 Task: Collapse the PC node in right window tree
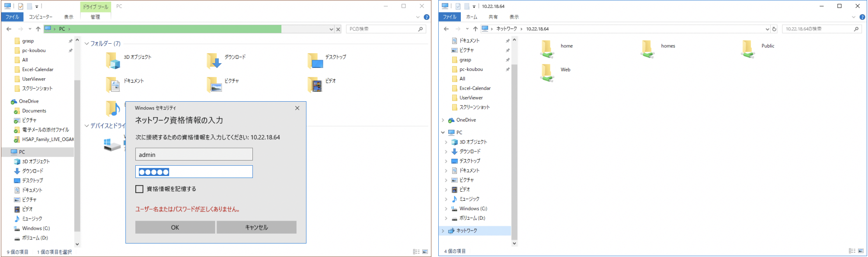[x=443, y=132]
